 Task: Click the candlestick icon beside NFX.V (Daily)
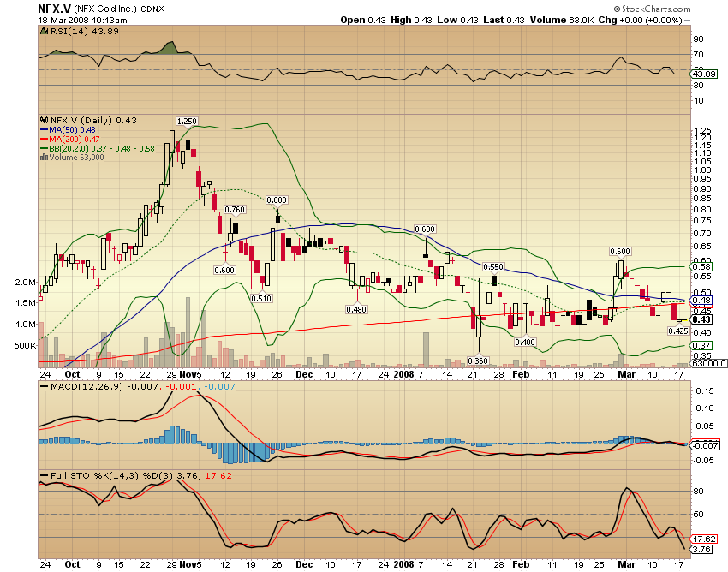click(45, 121)
